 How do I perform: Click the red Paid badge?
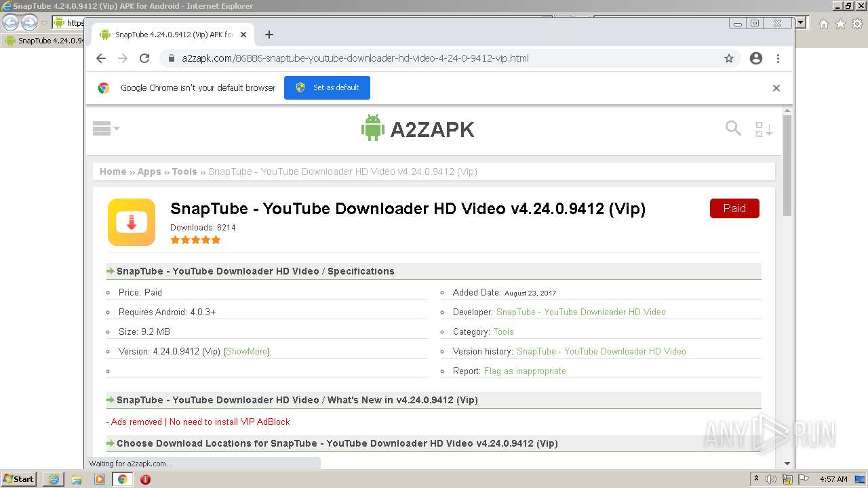[x=734, y=209]
